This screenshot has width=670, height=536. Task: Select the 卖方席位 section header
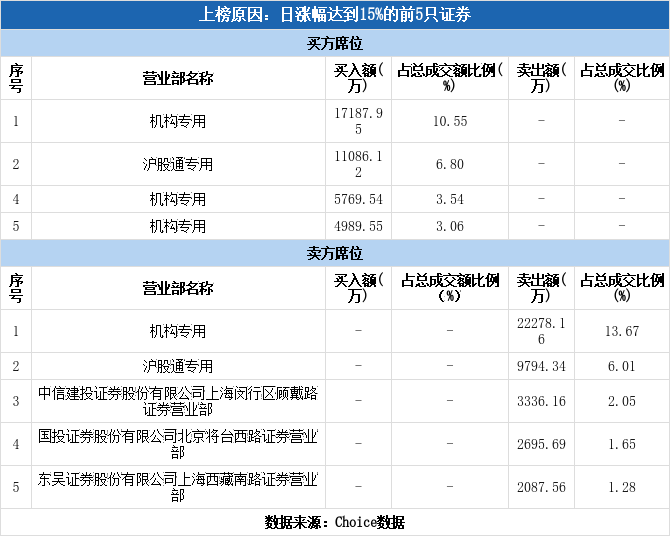pyautogui.click(x=335, y=253)
